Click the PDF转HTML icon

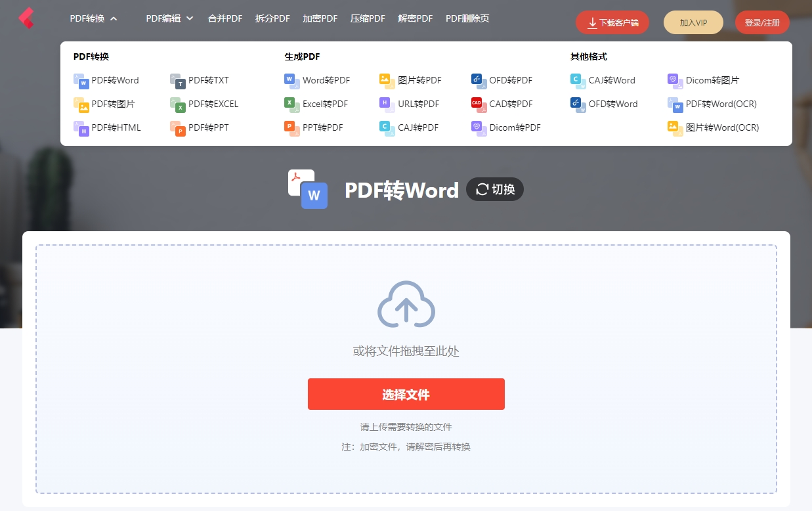click(81, 128)
